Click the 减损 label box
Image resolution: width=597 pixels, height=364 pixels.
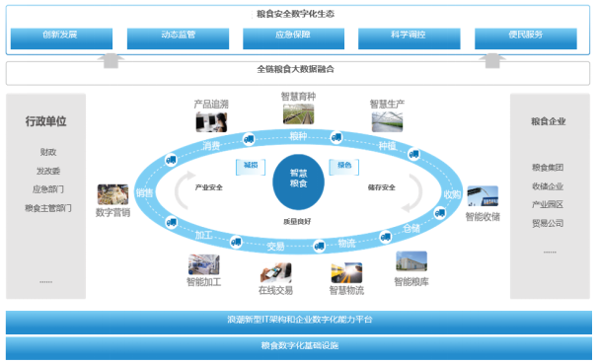251,167
